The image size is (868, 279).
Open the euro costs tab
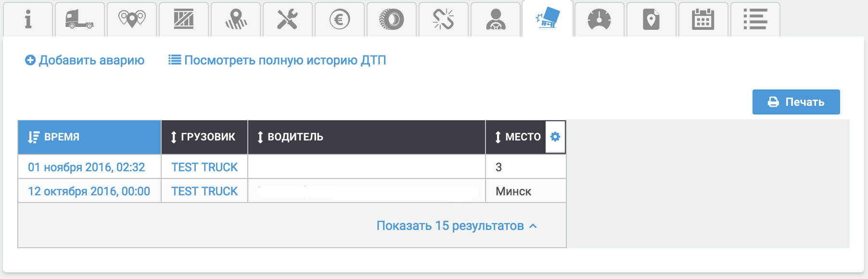coord(339,20)
